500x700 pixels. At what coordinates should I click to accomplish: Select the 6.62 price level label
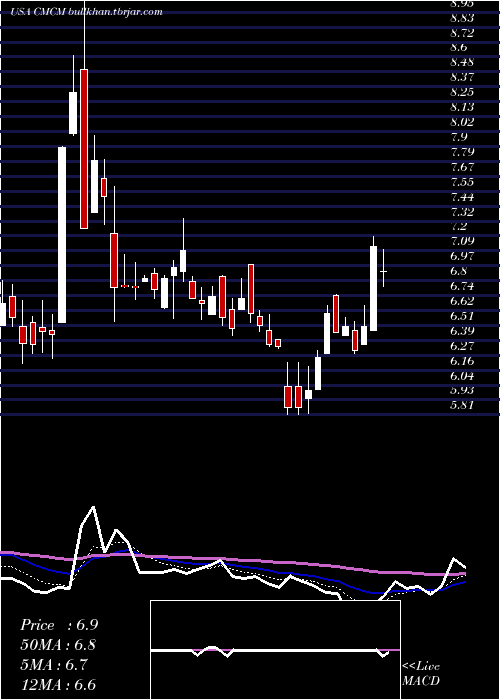462,300
